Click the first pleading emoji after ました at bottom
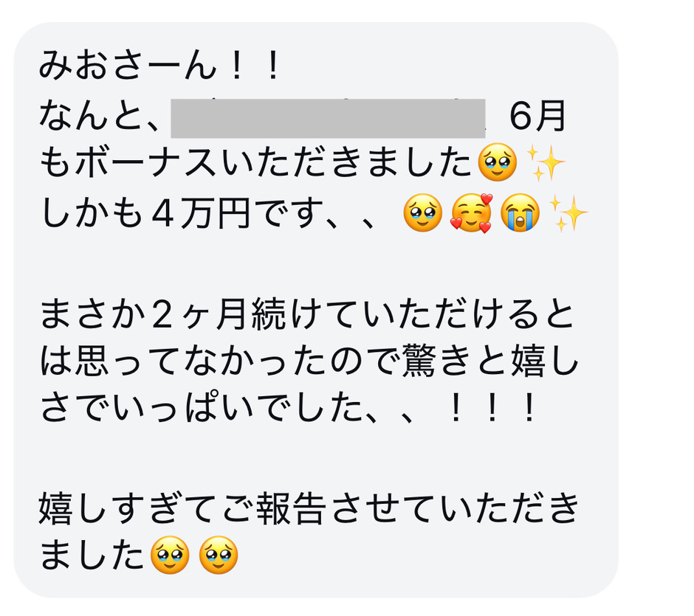694x616 pixels. click(170, 556)
